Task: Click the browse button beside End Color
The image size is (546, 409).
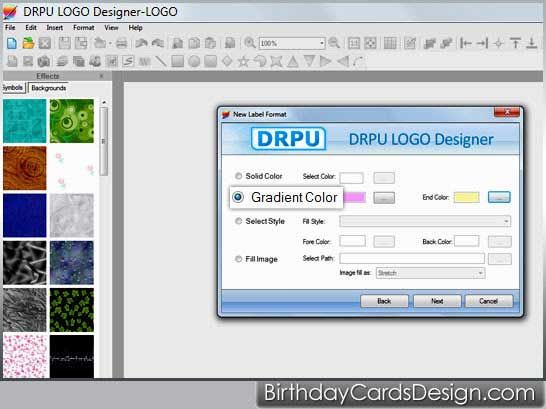Action: [499, 197]
